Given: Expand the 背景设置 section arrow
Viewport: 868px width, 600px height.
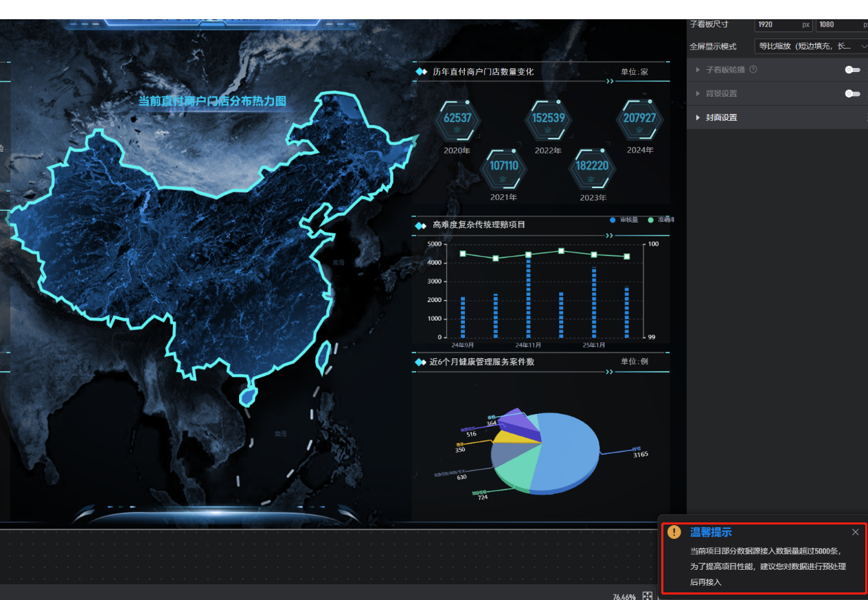Looking at the screenshot, I should 698,93.
